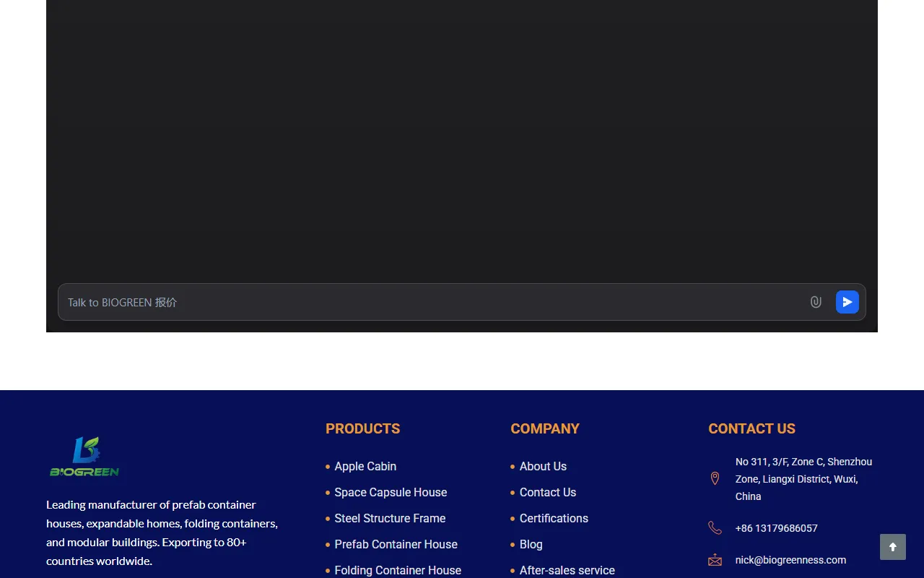This screenshot has height=578, width=924.
Task: Type in the Talk to BIOGREEN field
Action: 433,302
